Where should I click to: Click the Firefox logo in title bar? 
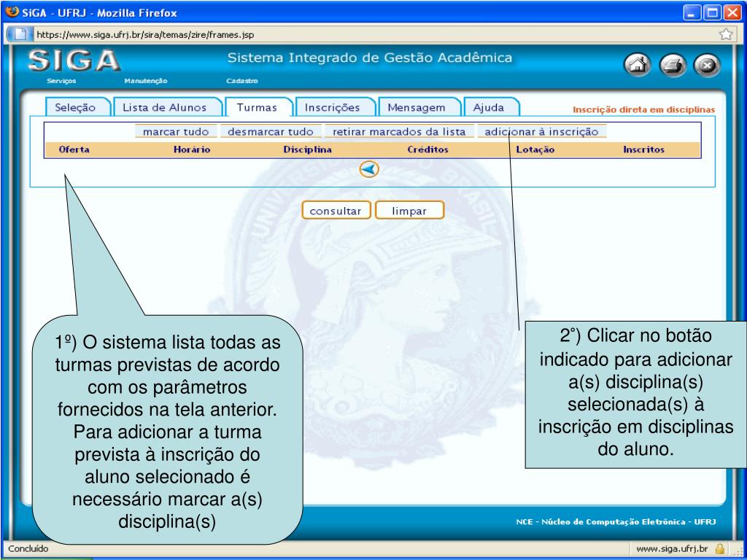pos(12,12)
